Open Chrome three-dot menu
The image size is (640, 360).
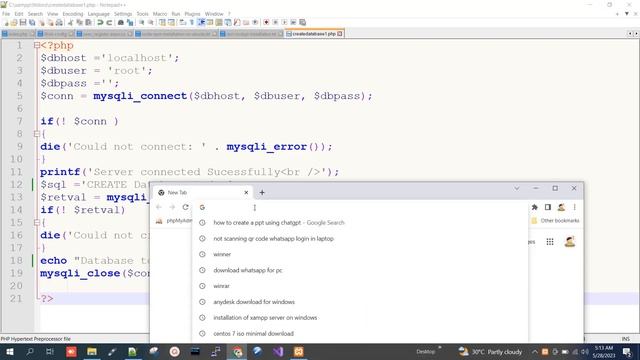(574, 207)
